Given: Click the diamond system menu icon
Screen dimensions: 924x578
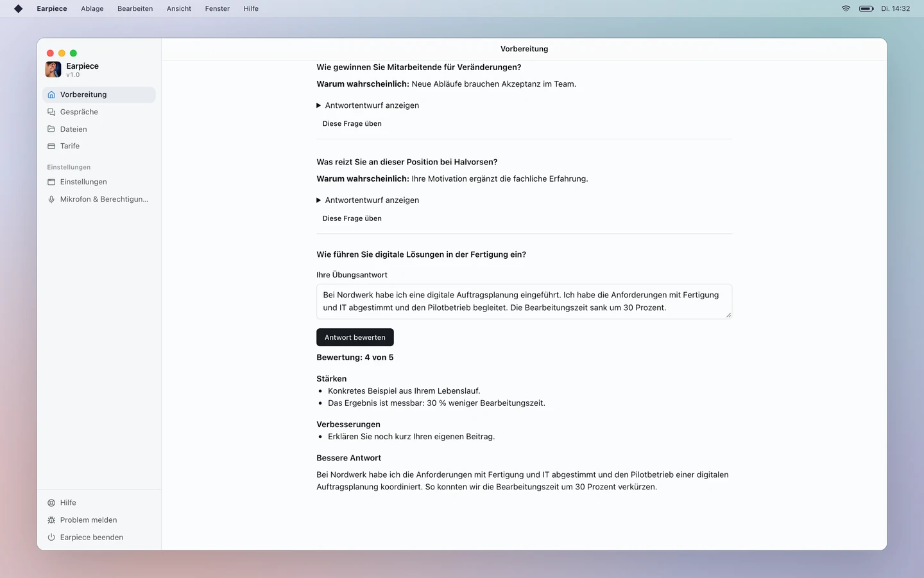Looking at the screenshot, I should pyautogui.click(x=18, y=8).
